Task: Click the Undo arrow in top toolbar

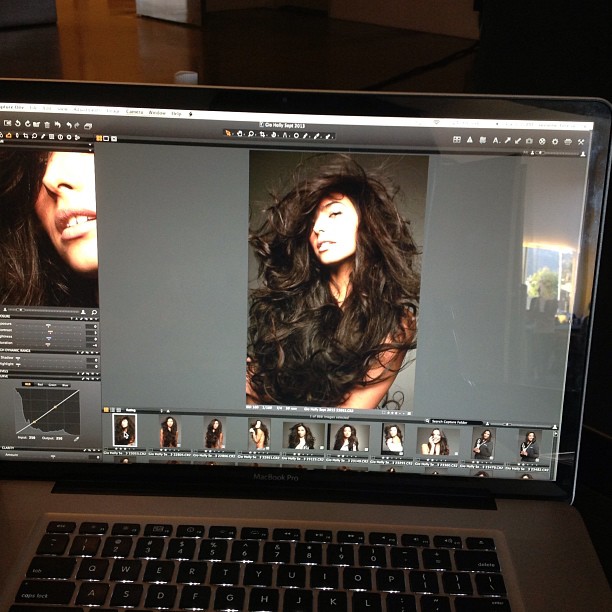Action: [x=69, y=125]
